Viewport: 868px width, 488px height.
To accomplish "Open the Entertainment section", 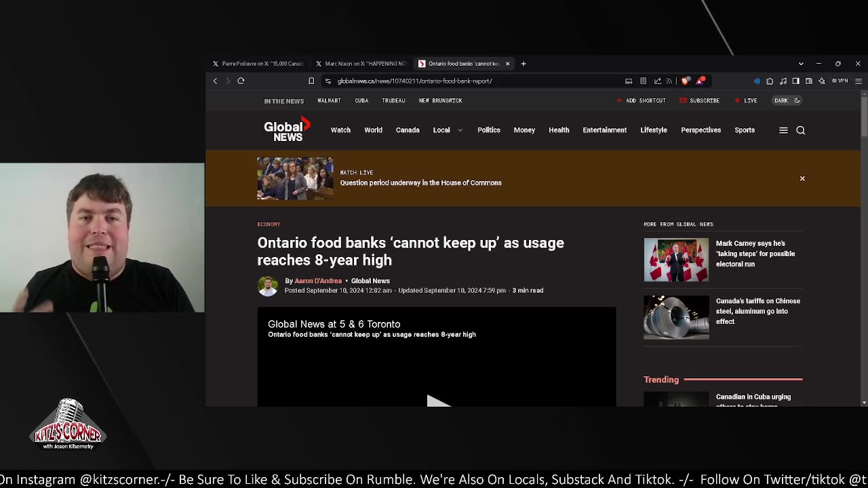I will pos(605,130).
